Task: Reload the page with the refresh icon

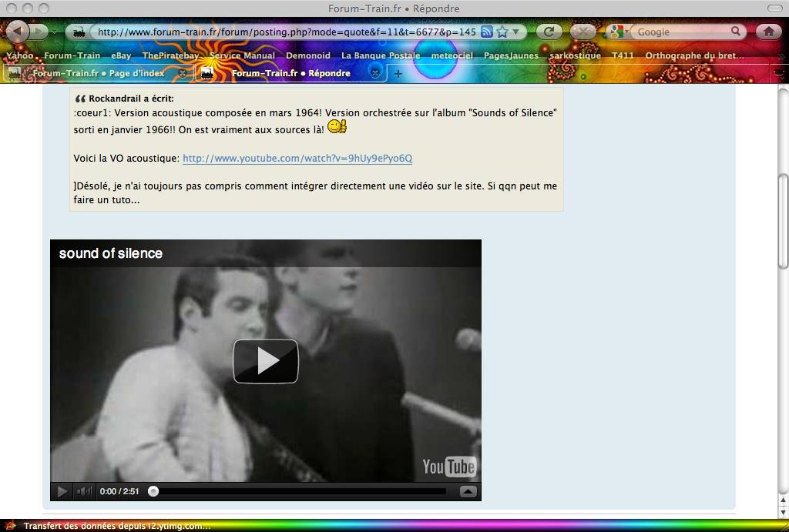Action: click(549, 32)
